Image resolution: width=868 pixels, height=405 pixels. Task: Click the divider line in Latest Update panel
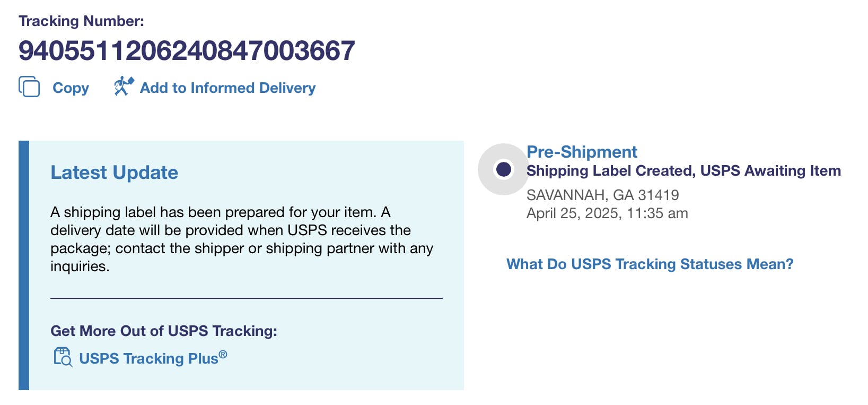[x=246, y=298]
